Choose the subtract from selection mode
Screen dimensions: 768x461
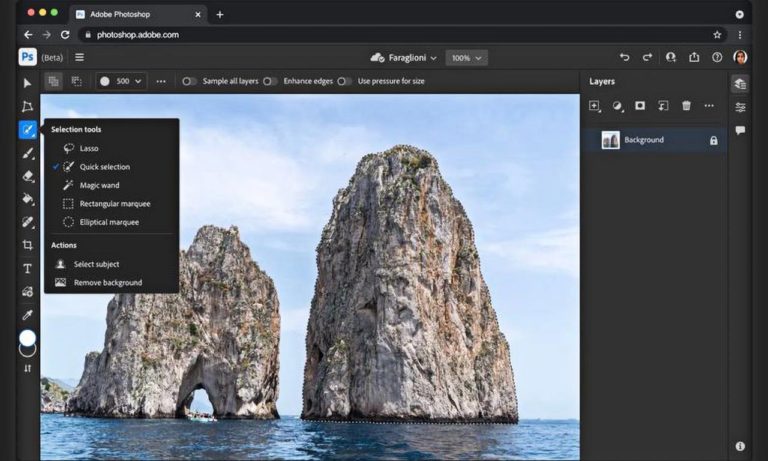click(x=76, y=81)
